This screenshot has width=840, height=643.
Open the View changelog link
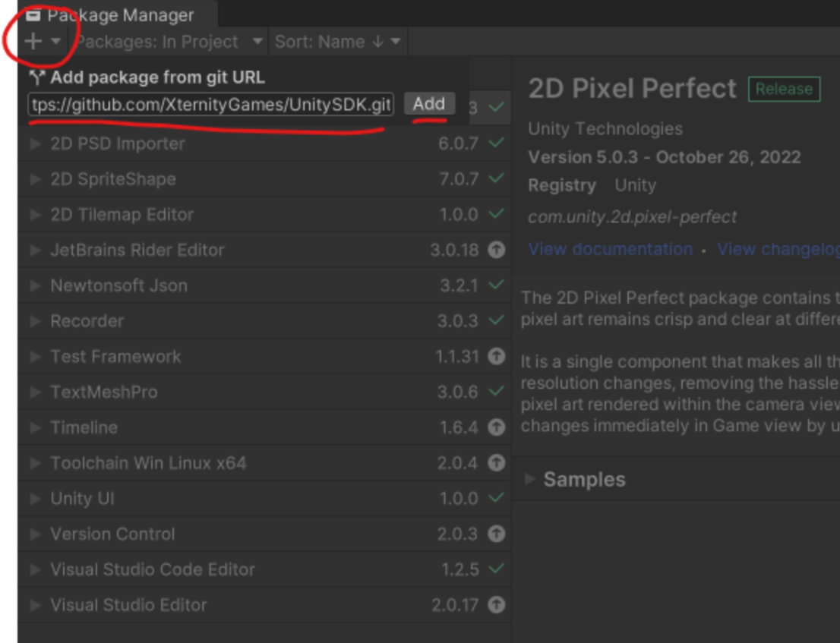[x=778, y=249]
